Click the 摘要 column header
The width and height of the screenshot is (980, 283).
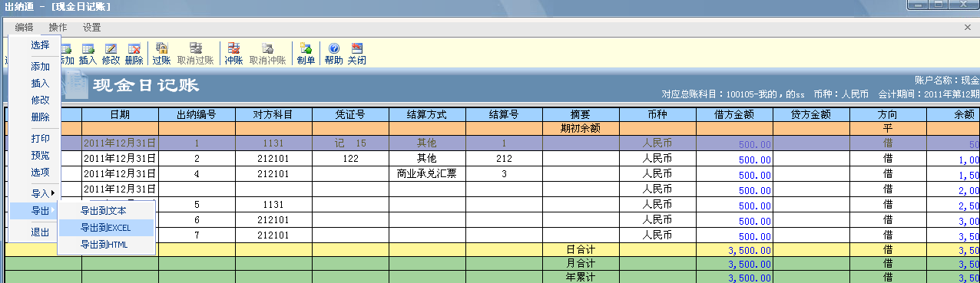coord(581,114)
